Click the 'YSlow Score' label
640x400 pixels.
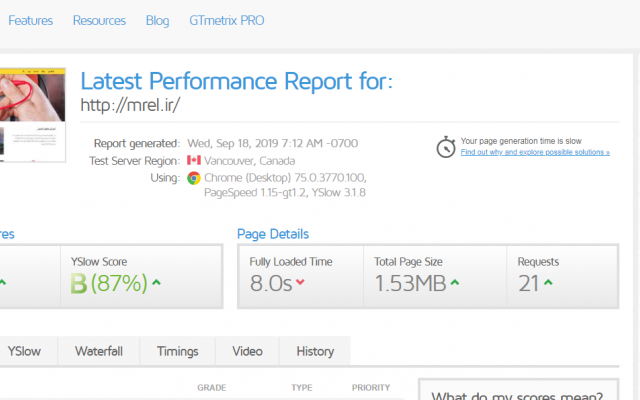(x=99, y=262)
